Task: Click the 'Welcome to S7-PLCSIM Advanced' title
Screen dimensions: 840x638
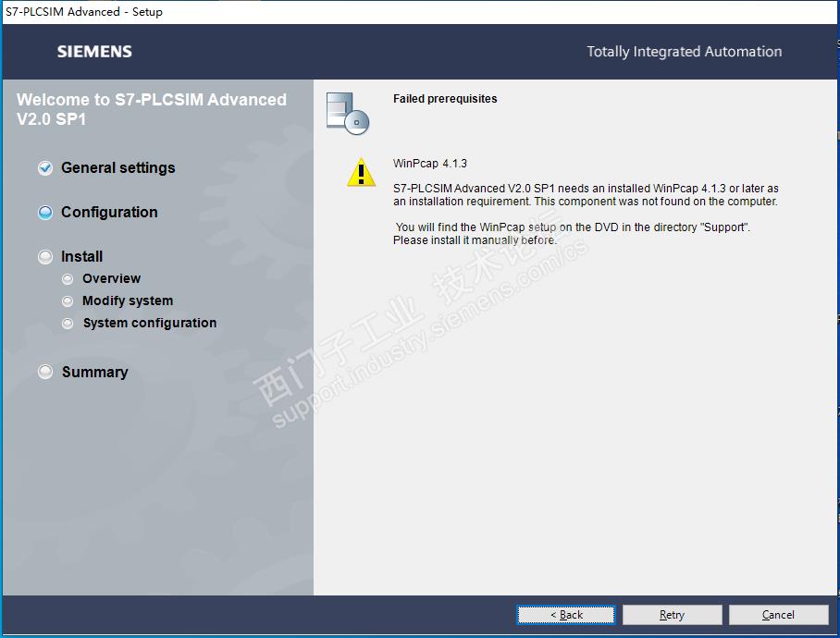Action: pyautogui.click(x=152, y=109)
